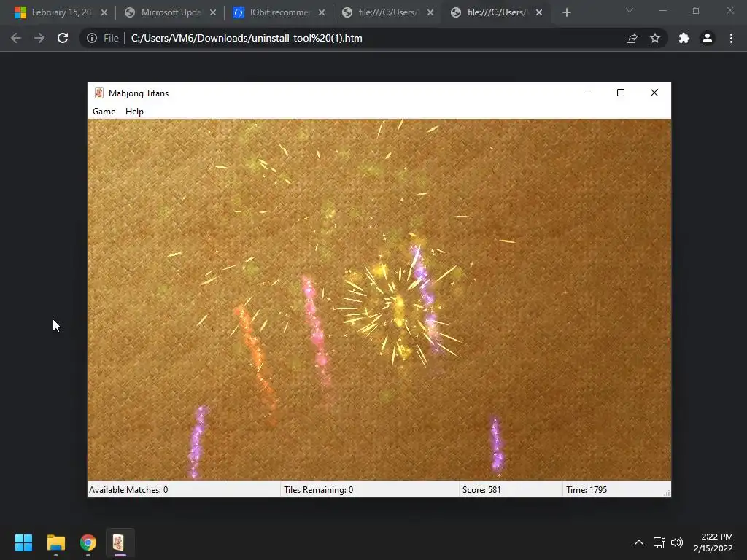Open Chrome extensions puzzle icon
The height and width of the screenshot is (560, 747).
tap(684, 38)
